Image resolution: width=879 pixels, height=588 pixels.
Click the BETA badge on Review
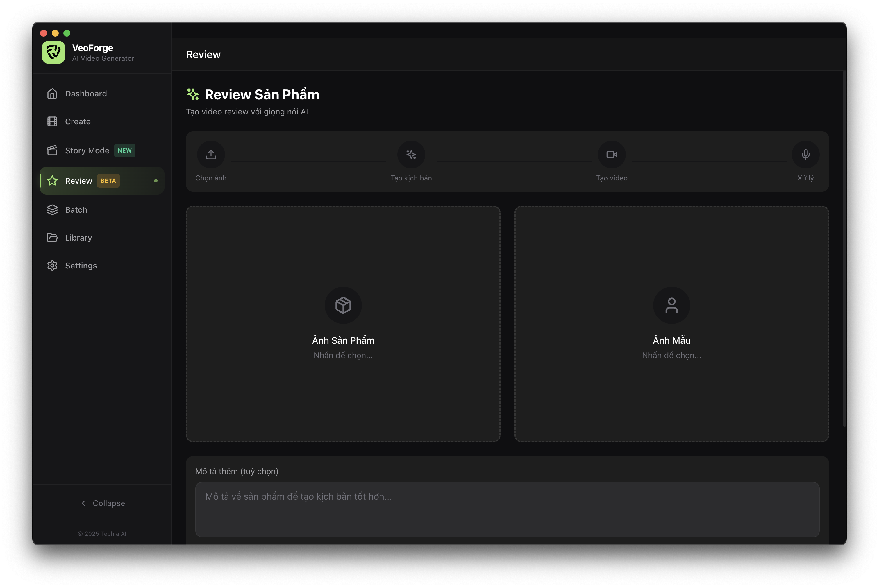pyautogui.click(x=108, y=180)
